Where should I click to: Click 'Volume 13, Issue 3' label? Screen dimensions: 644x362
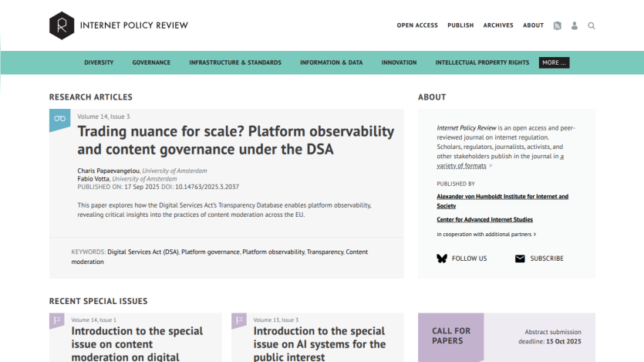pyautogui.click(x=276, y=320)
